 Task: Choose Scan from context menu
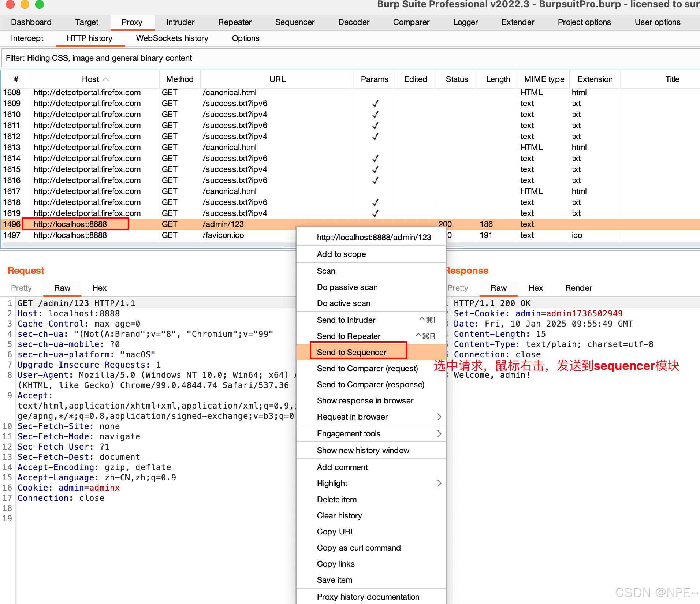click(x=371, y=271)
